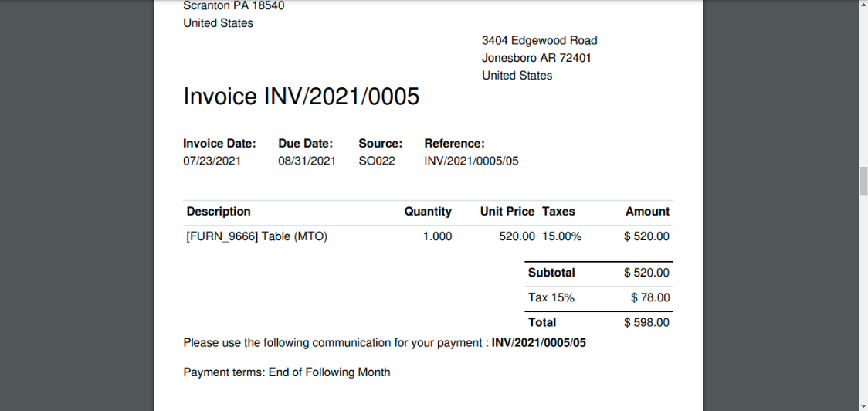Click the scrollbar down arrow
Viewport: 868px width, 411px height.
[863, 406]
